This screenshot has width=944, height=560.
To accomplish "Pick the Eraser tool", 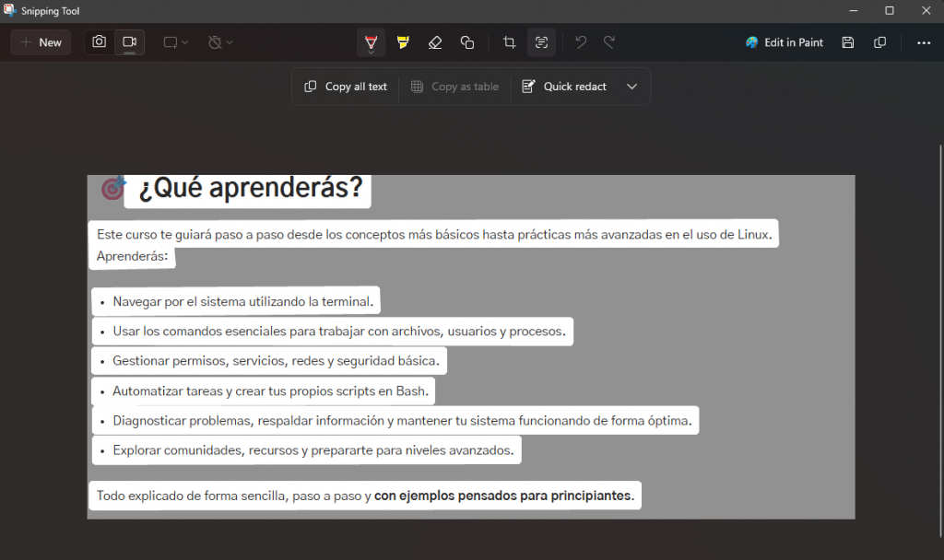I will [435, 42].
